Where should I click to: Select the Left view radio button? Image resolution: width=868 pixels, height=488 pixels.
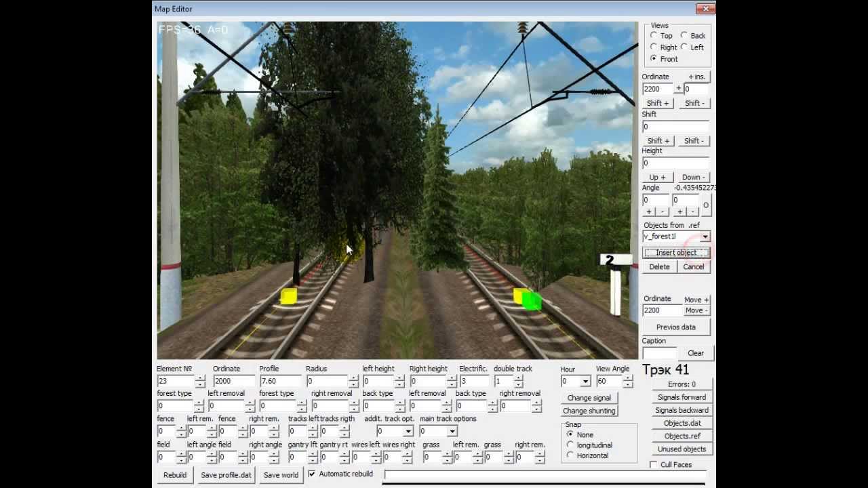click(x=684, y=47)
